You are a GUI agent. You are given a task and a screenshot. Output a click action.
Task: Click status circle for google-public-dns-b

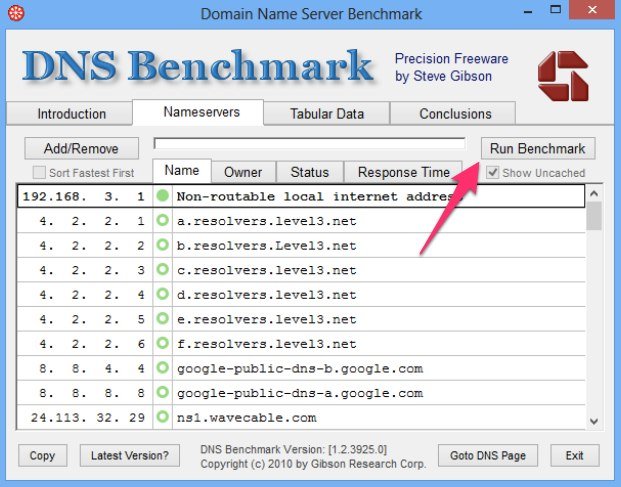coord(162,368)
